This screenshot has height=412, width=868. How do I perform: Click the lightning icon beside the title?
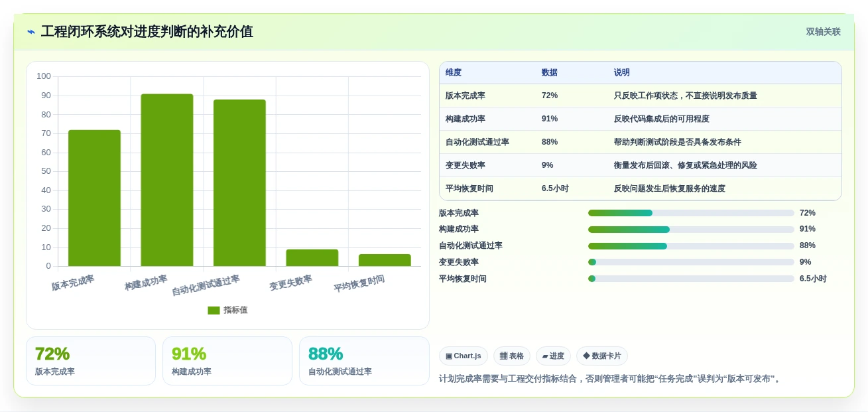click(x=31, y=32)
